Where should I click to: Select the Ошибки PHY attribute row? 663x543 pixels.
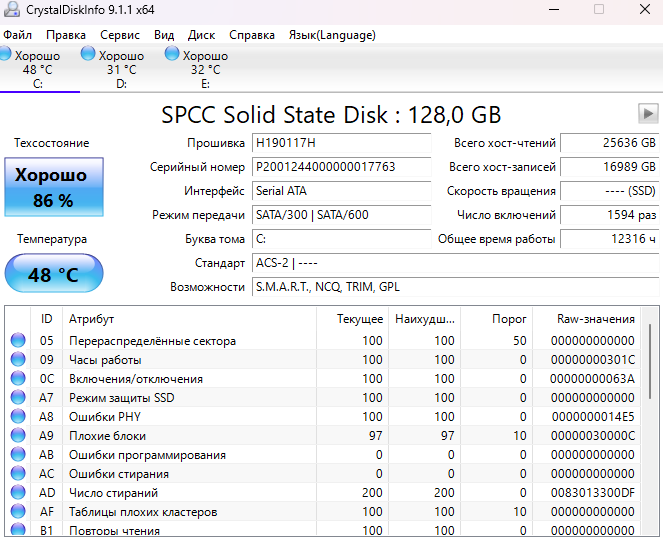coord(325,417)
